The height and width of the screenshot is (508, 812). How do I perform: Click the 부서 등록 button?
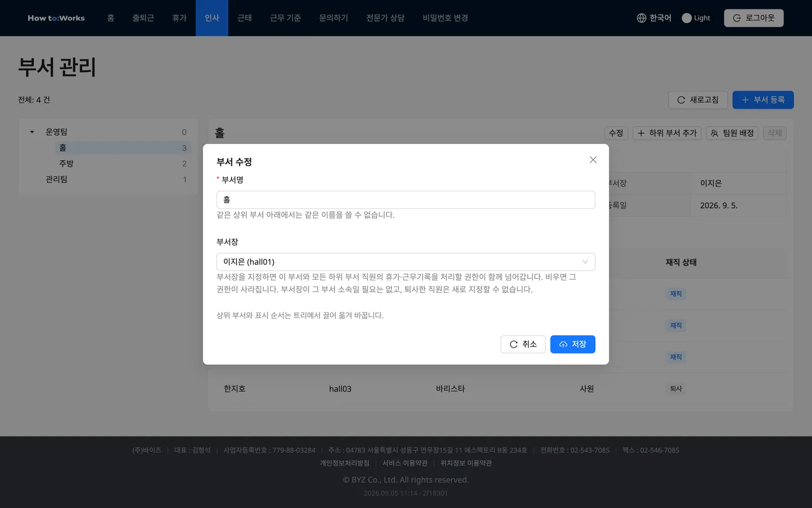[763, 100]
